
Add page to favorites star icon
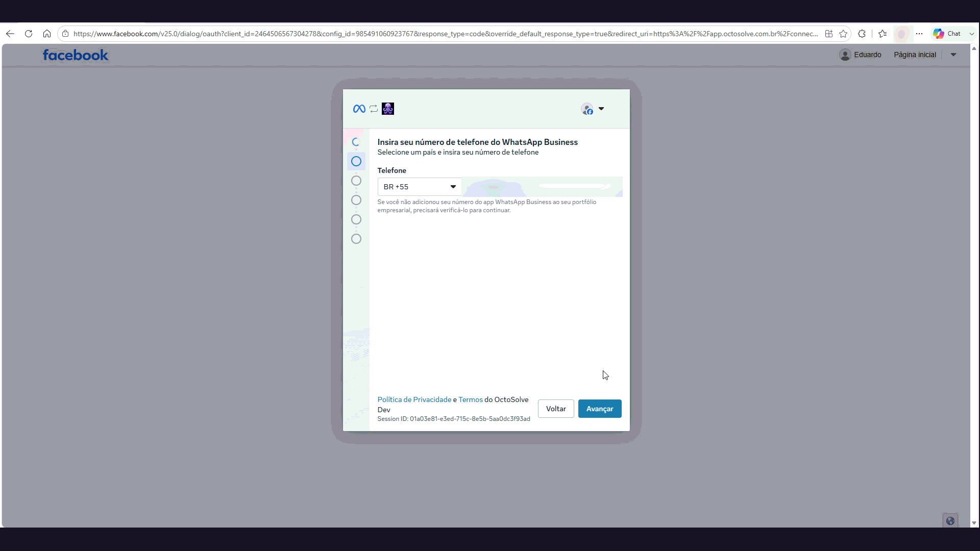coord(843,34)
